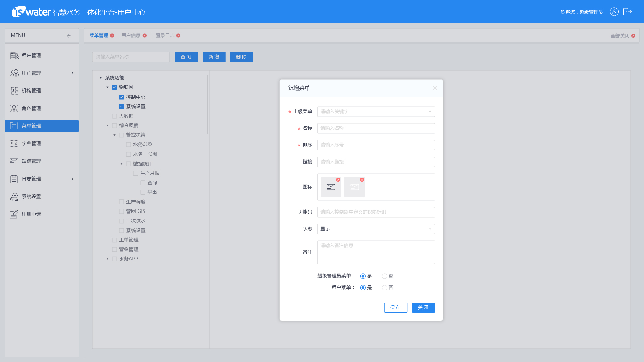
Task: Click the 字典管理 book icon
Action: [14, 143]
